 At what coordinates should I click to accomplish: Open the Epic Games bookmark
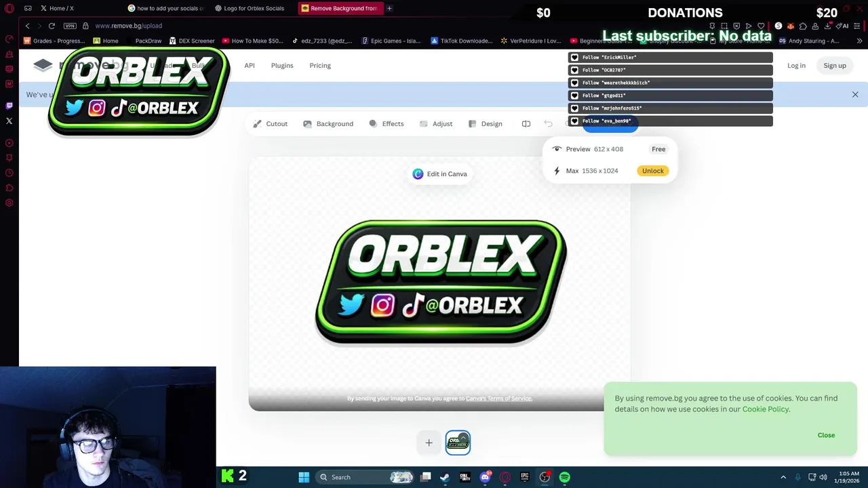[391, 41]
